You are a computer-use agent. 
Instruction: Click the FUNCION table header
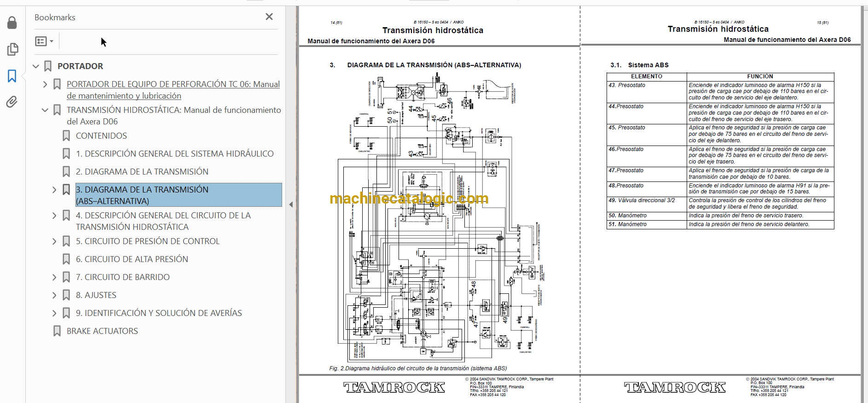point(760,76)
